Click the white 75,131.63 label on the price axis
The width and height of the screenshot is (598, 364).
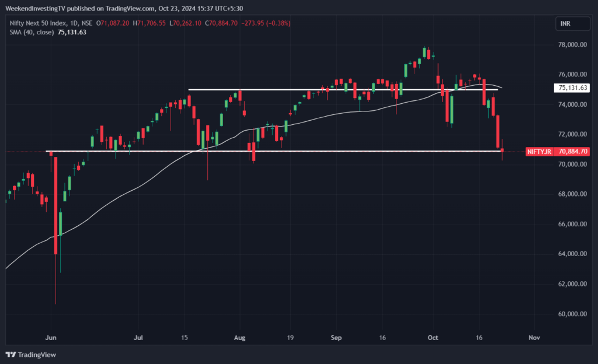[572, 88]
